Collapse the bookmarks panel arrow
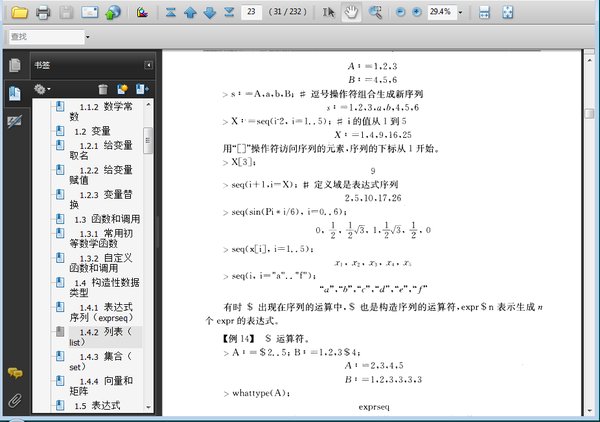600x422 pixels. pos(150,65)
